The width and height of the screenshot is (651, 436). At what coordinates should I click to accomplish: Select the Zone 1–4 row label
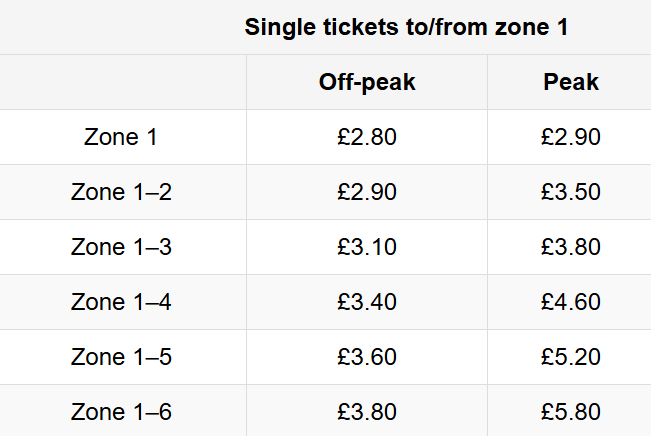click(121, 302)
